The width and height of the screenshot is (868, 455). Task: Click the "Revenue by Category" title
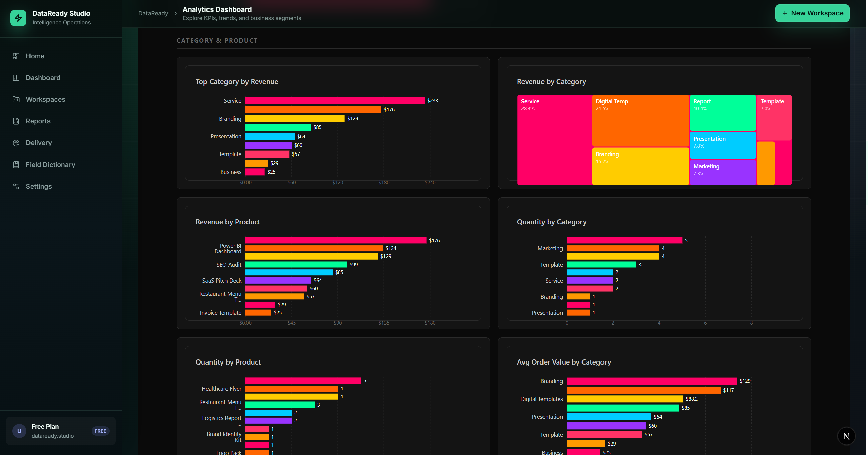click(551, 82)
